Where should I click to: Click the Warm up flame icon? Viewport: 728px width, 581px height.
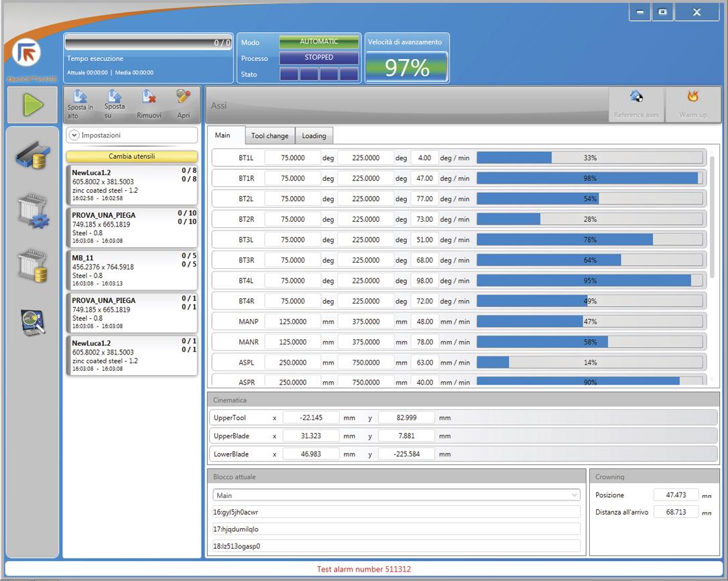(692, 97)
